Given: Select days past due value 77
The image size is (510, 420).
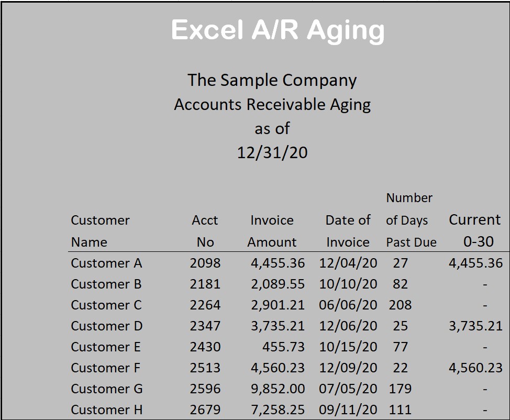Looking at the screenshot, I should point(400,347).
